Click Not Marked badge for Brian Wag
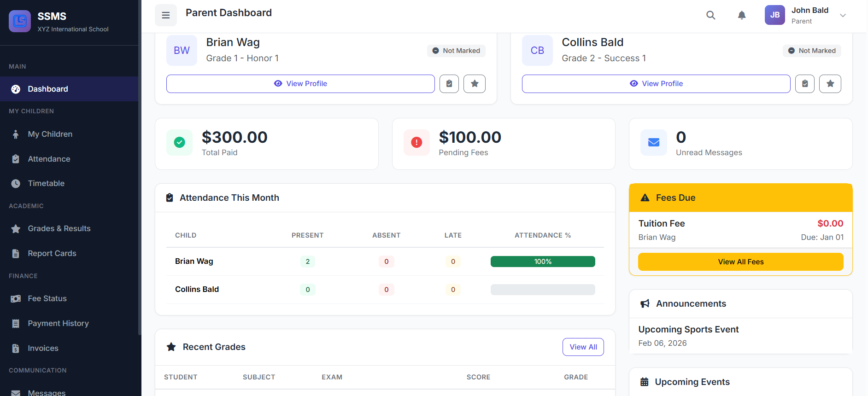Viewport: 868px width, 396px height. pos(456,51)
